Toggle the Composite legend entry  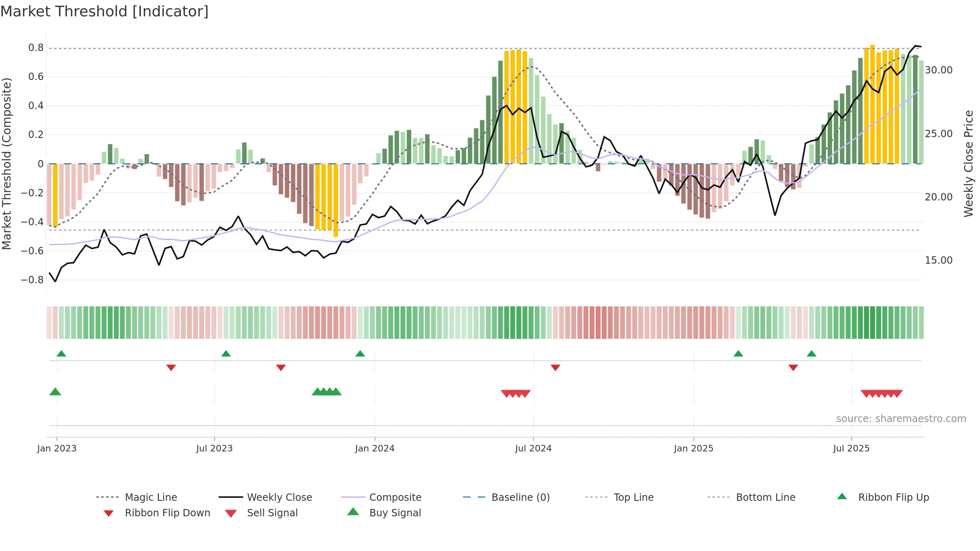click(x=381, y=497)
